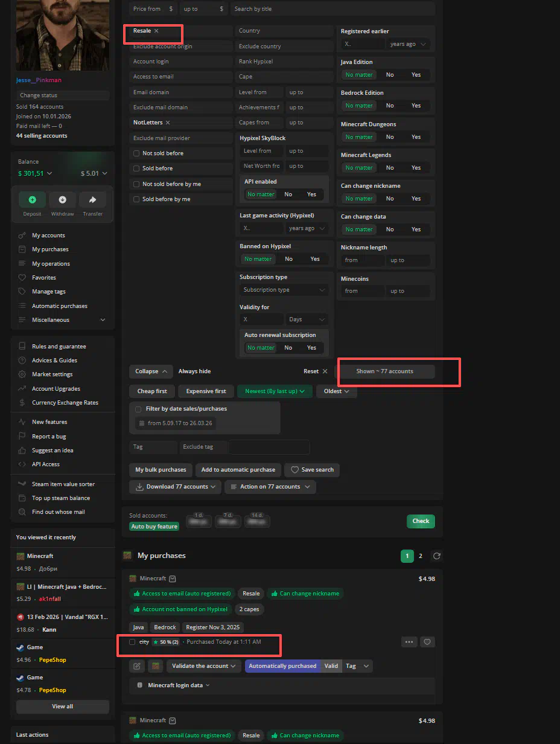
Task: Open 'My operations' in the sidebar
Action: pyautogui.click(x=51, y=264)
